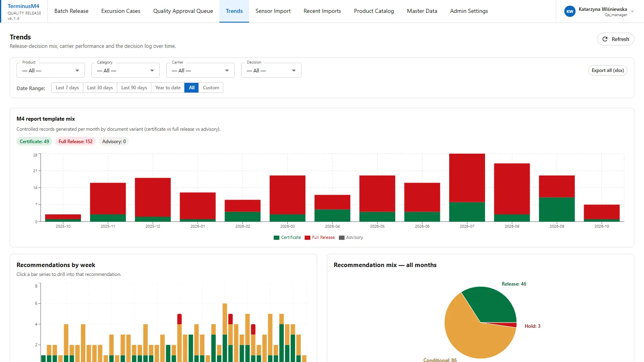Open the Decision filter dropdown
Viewport: 644px width, 362px height.
[x=271, y=70]
